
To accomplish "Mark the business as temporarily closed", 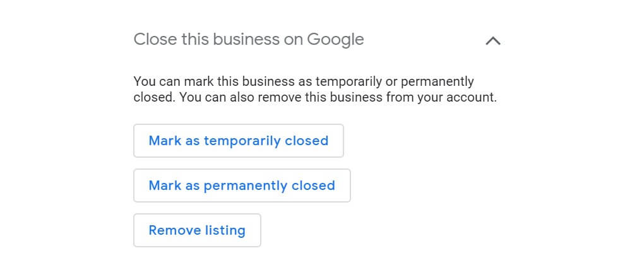I will pos(238,141).
